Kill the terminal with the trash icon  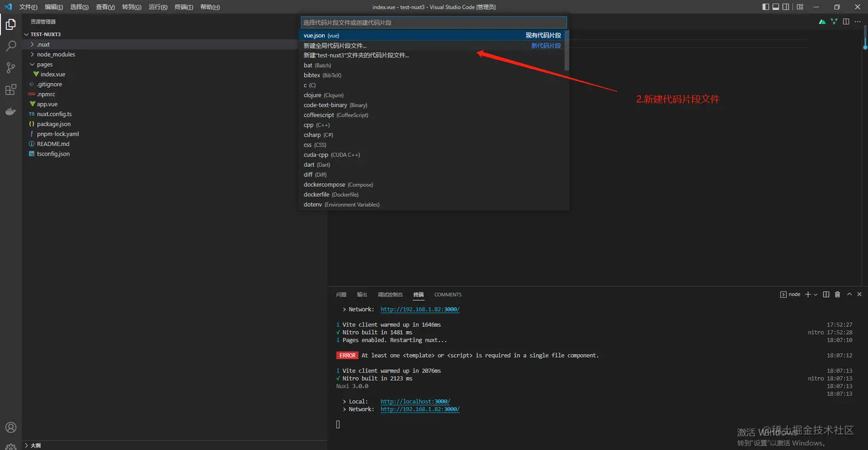pos(838,294)
